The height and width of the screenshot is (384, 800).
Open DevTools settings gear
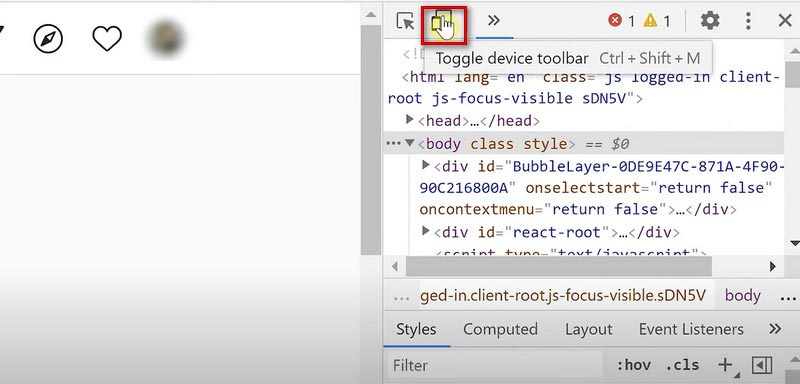click(x=710, y=20)
